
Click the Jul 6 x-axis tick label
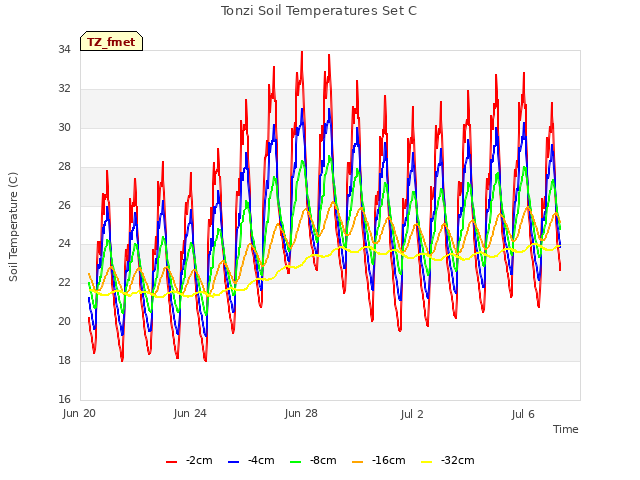(x=523, y=414)
